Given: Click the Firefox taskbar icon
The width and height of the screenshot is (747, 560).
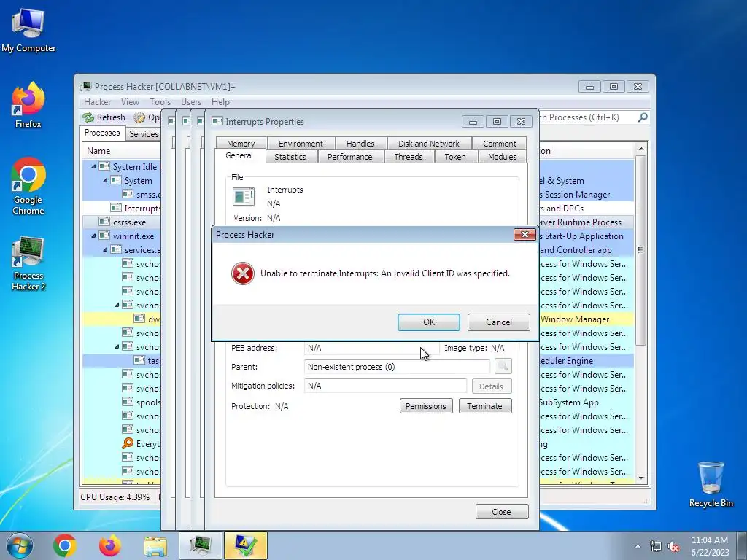Looking at the screenshot, I should (x=109, y=545).
